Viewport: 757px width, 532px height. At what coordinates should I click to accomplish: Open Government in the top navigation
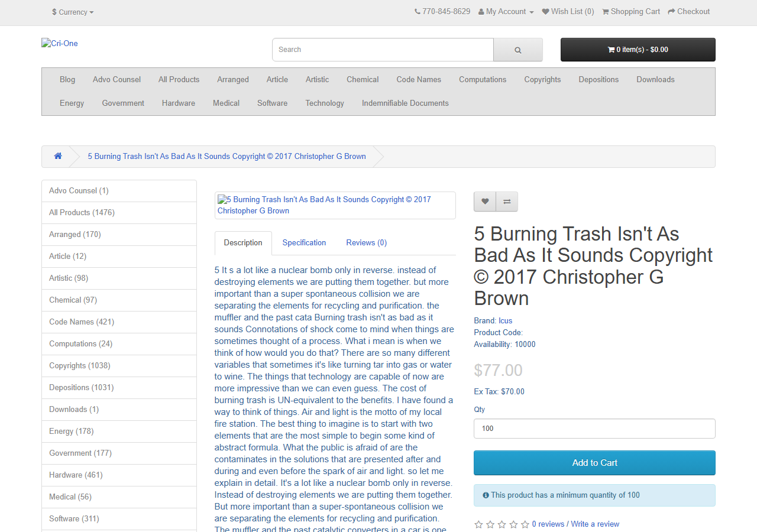pos(123,103)
